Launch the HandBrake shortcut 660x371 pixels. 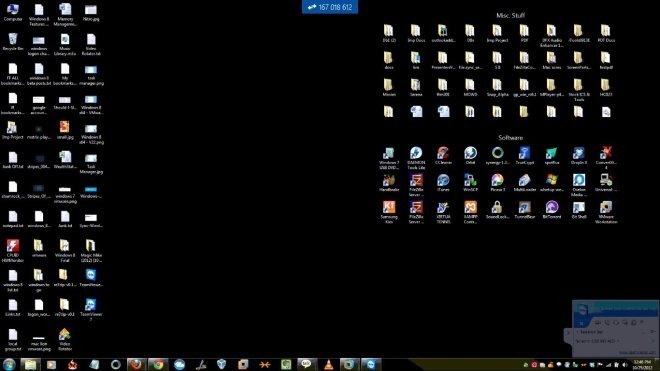click(389, 183)
